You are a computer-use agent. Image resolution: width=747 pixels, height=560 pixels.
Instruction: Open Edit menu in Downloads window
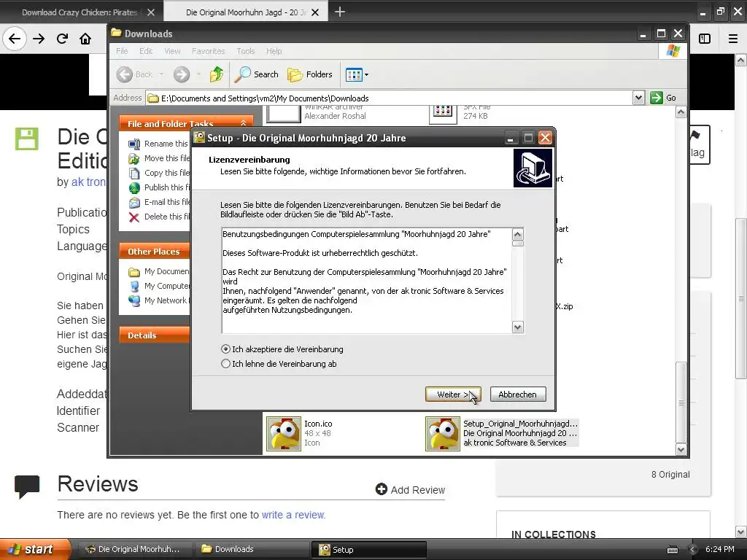(x=146, y=51)
